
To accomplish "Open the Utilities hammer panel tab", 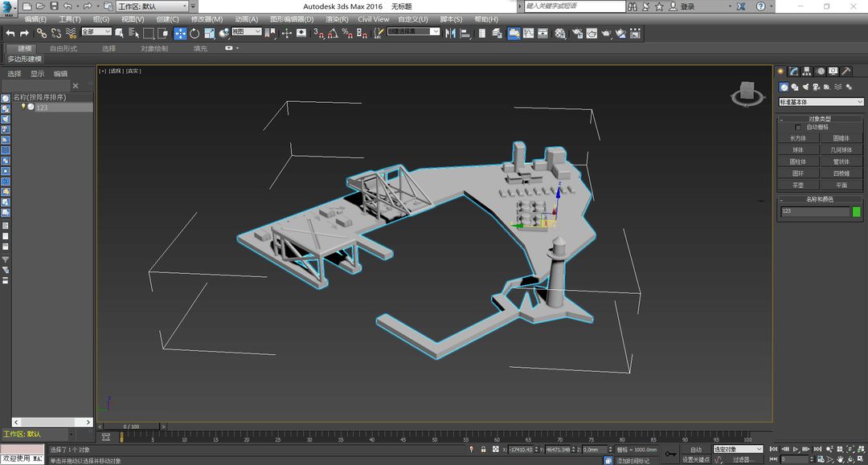I will 845,71.
